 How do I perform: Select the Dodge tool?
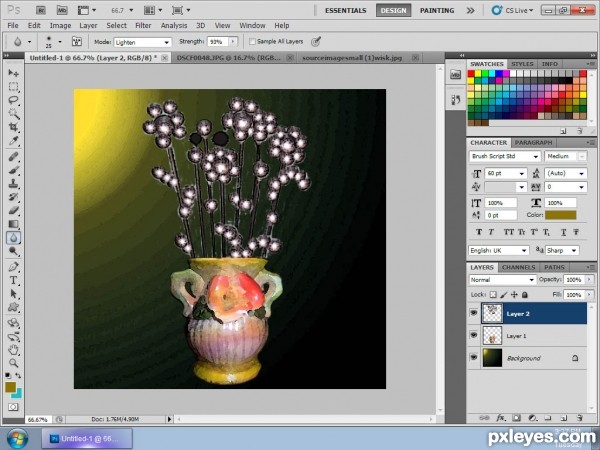pyautogui.click(x=13, y=251)
